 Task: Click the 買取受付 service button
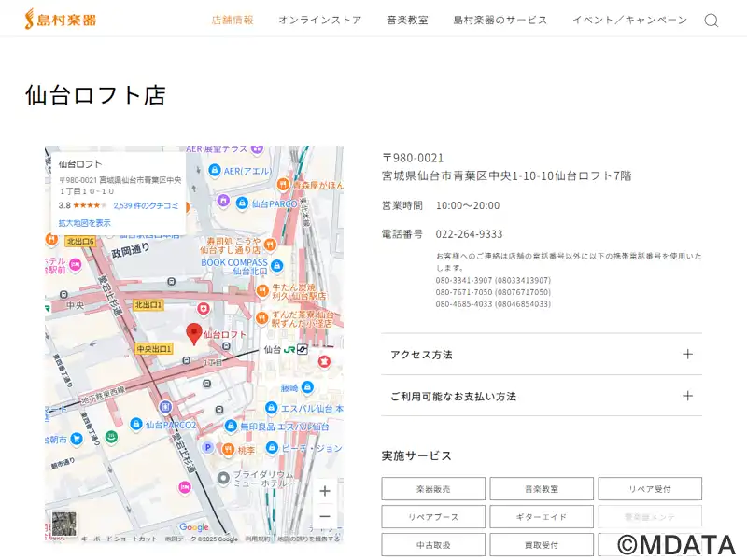[x=542, y=545]
